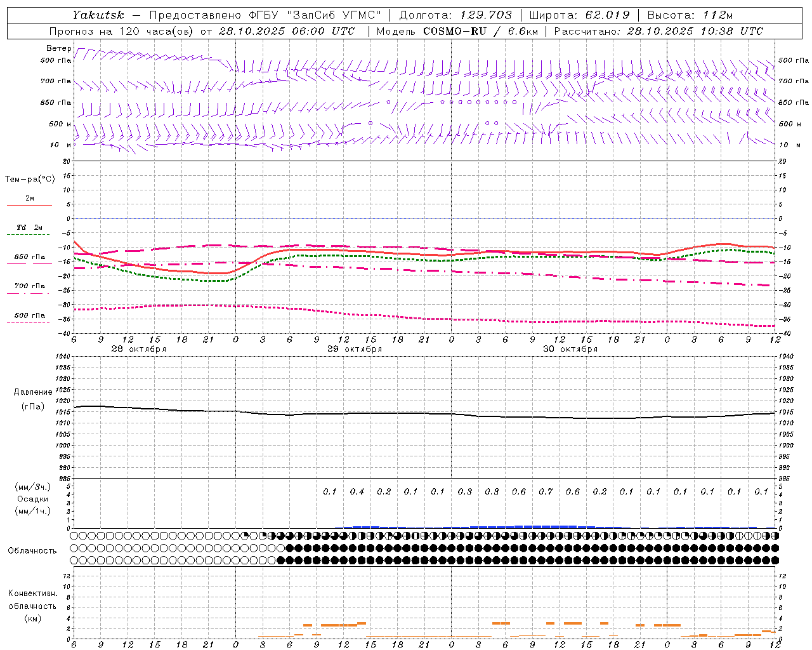Click the Давление panel label

click(x=32, y=392)
